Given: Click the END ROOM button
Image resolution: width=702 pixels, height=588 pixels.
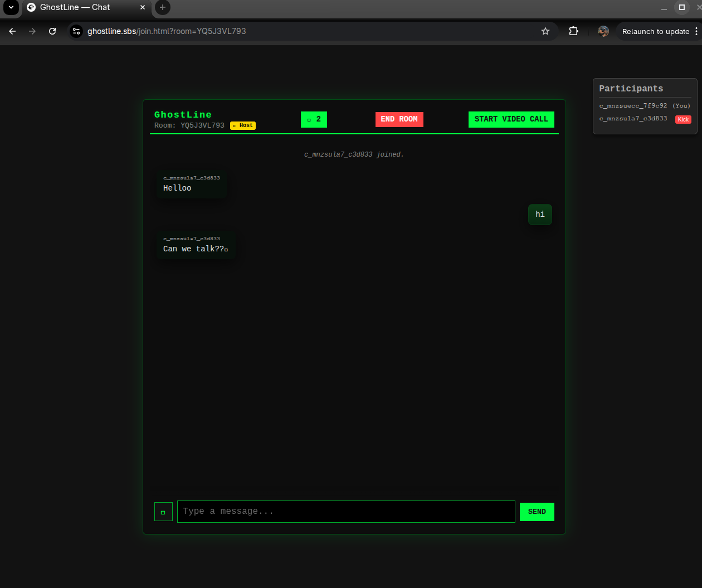Looking at the screenshot, I should (x=399, y=119).
